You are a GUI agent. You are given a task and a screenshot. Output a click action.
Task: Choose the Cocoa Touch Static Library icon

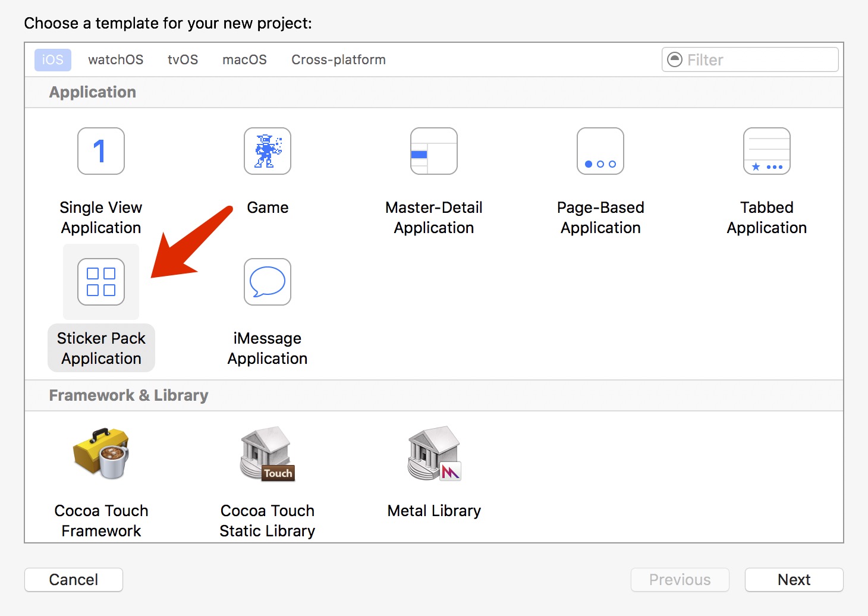(x=268, y=453)
